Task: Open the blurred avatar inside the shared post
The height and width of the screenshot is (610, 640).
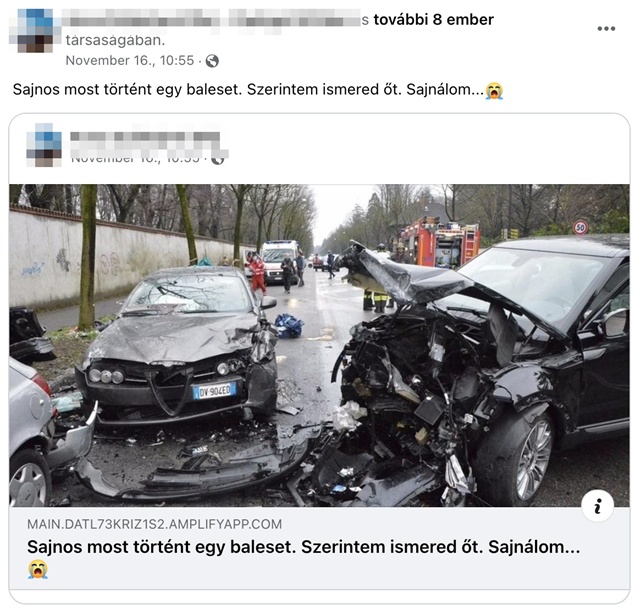Action: tap(44, 145)
